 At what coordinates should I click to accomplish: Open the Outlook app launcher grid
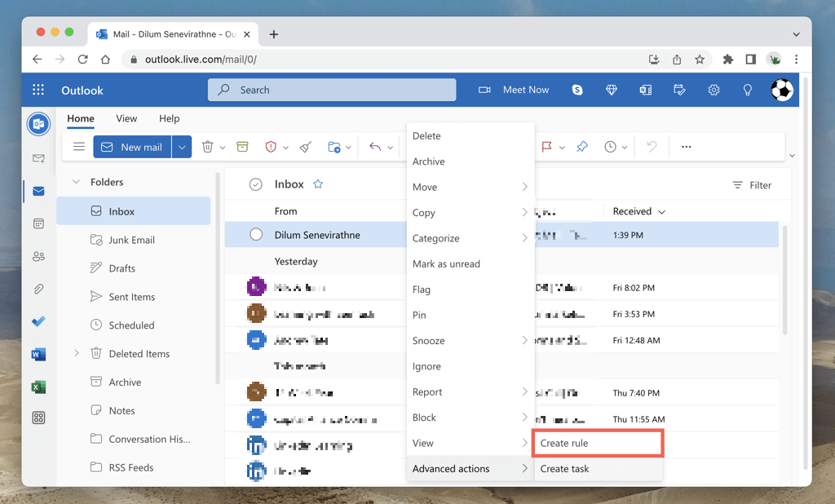(x=38, y=91)
